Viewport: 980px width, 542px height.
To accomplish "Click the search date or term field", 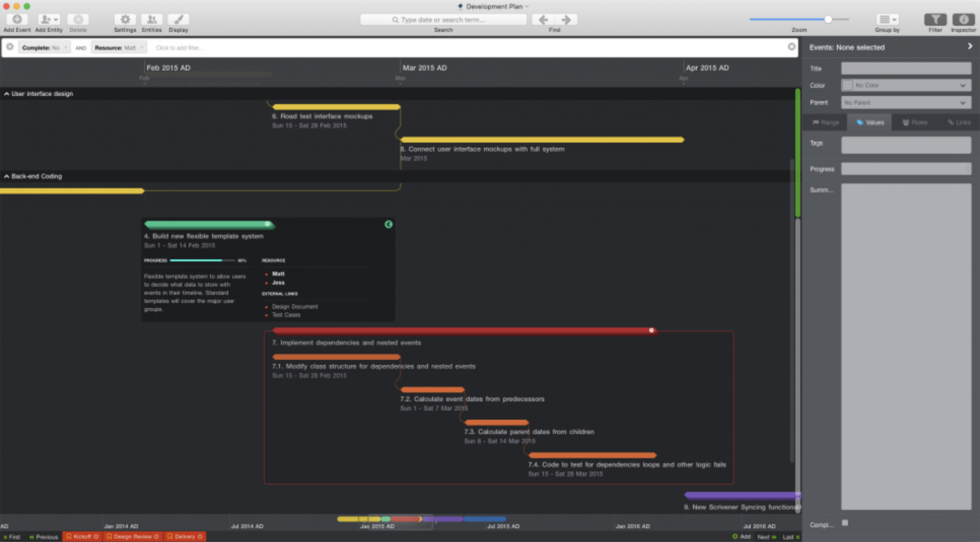I will coord(443,20).
